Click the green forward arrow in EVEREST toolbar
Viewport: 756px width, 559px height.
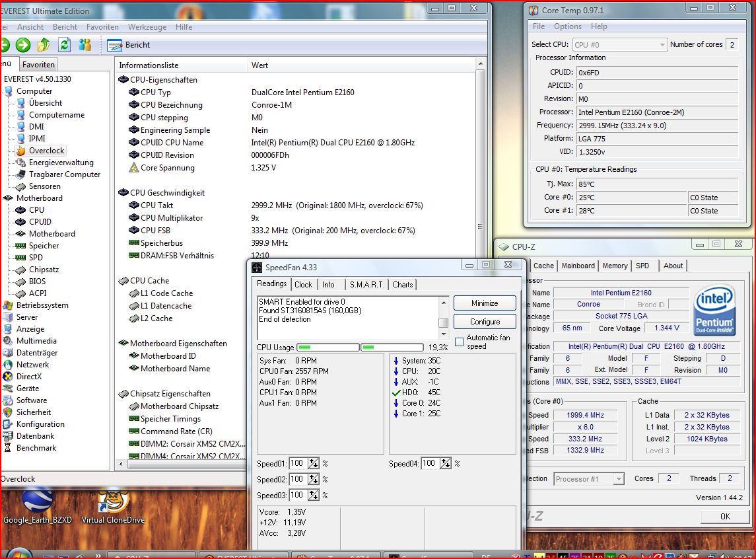(22, 45)
